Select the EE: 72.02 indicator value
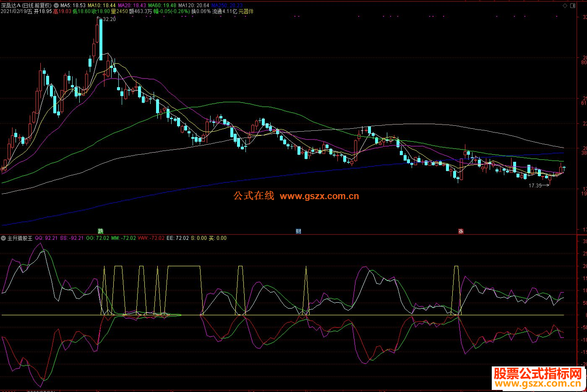Image resolution: width=587 pixels, height=392 pixels. coord(177,238)
